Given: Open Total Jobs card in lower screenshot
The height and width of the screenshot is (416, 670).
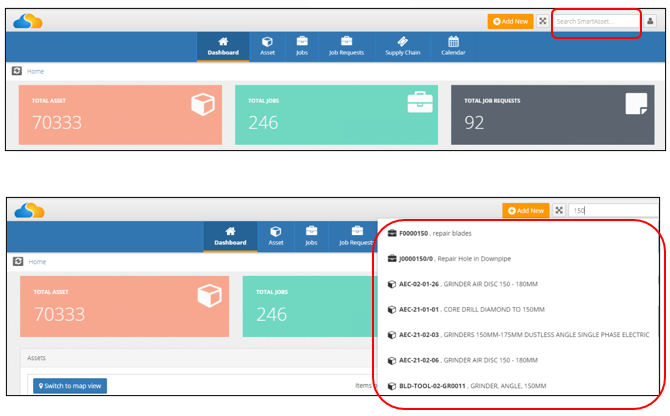Looking at the screenshot, I should tap(310, 306).
